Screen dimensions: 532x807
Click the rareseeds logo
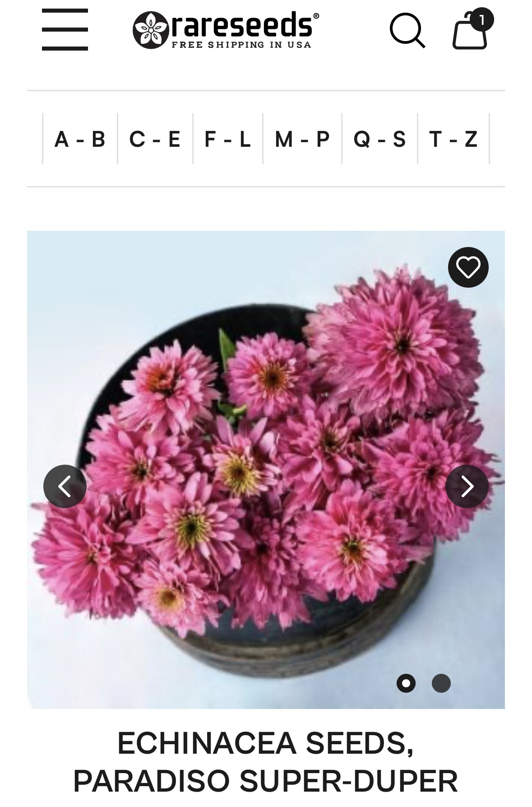[226, 30]
